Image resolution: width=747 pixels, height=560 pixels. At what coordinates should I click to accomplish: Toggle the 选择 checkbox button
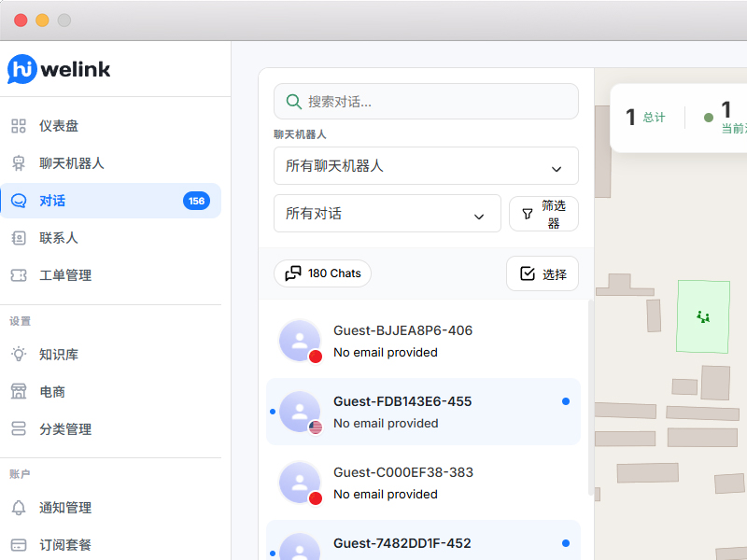(x=543, y=273)
